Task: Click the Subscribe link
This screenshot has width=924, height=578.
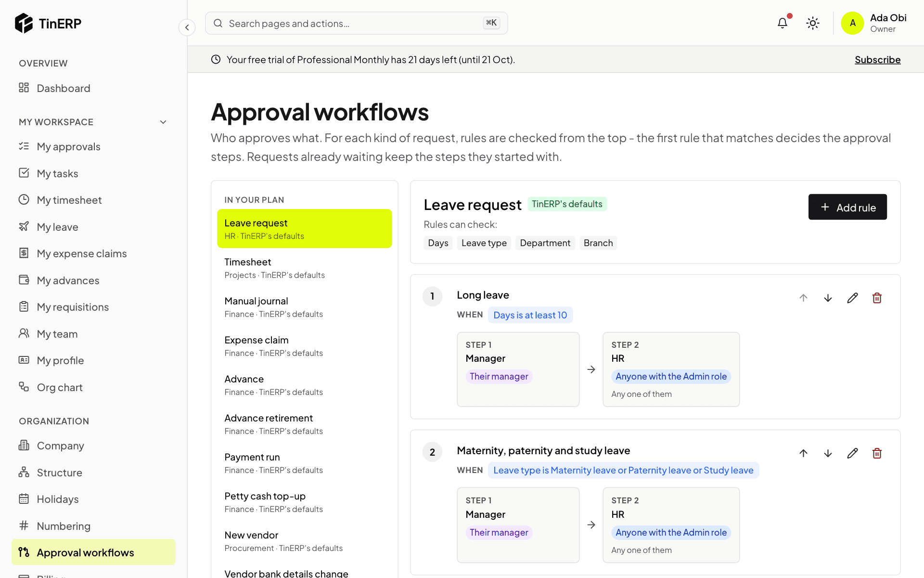Action: point(877,60)
